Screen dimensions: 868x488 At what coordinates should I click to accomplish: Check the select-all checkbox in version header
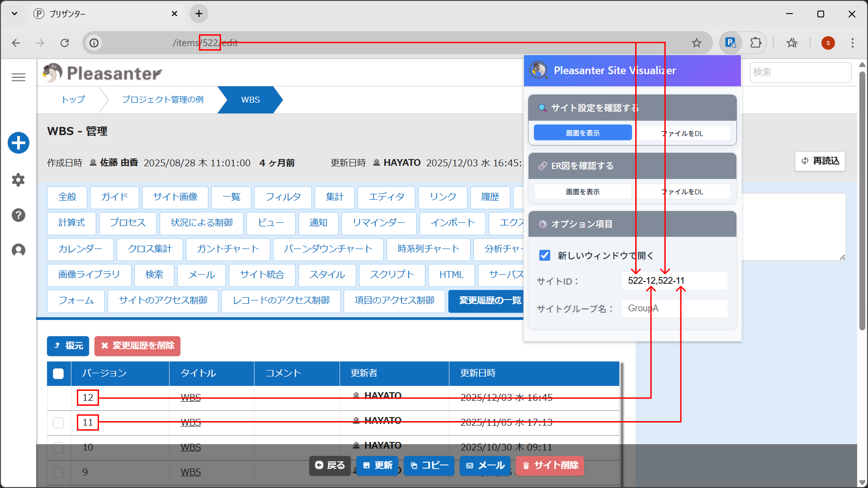tap(58, 374)
